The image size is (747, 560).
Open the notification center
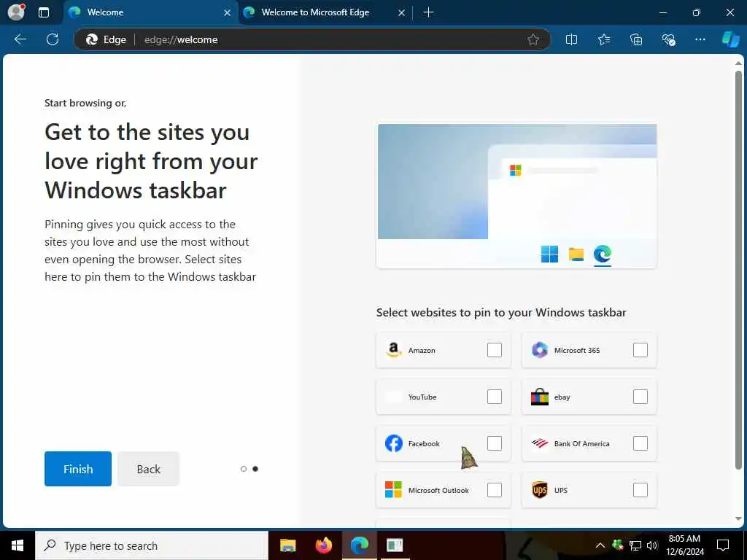pyautogui.click(x=723, y=545)
